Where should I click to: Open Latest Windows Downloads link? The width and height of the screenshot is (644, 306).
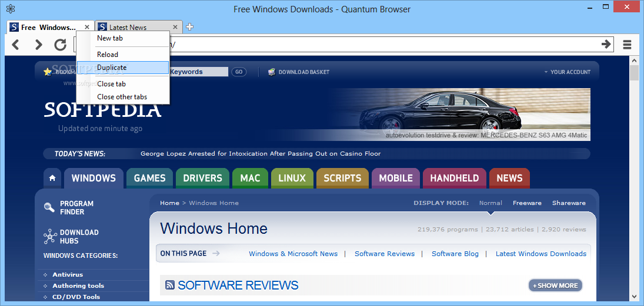pyautogui.click(x=541, y=254)
